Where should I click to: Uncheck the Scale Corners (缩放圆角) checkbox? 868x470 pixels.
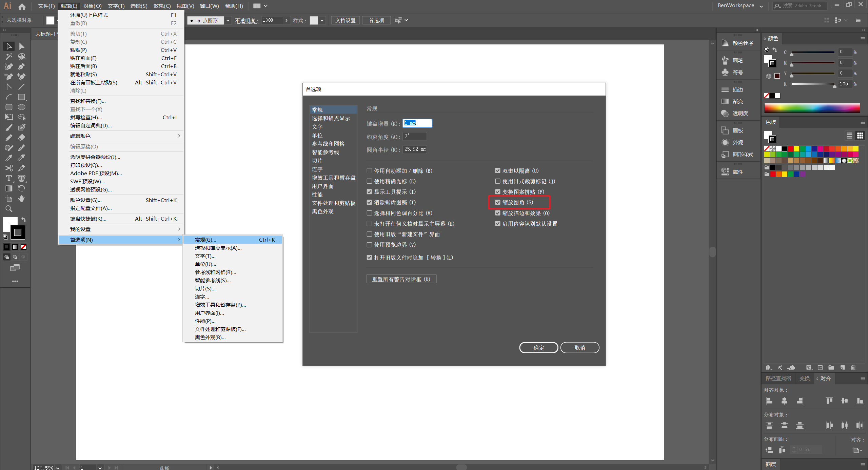point(498,202)
